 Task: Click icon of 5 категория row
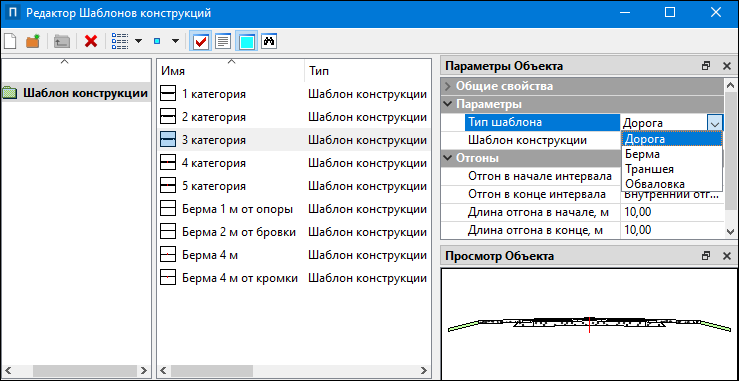(x=168, y=186)
